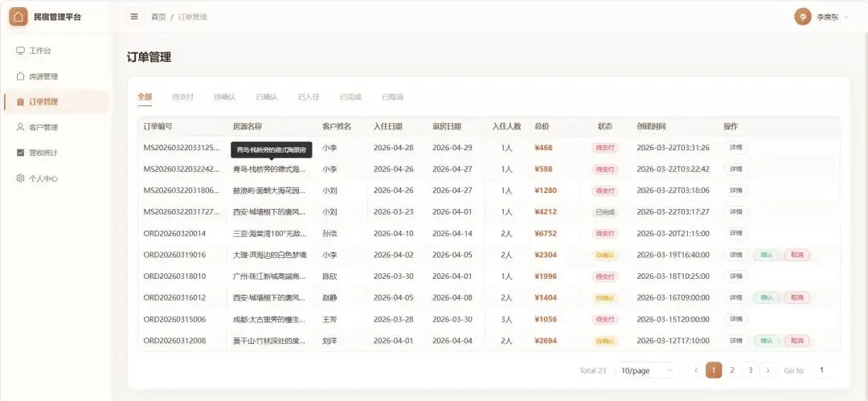This screenshot has width=868, height=401.
Task: Select page 1 in pagination
Action: 714,370
